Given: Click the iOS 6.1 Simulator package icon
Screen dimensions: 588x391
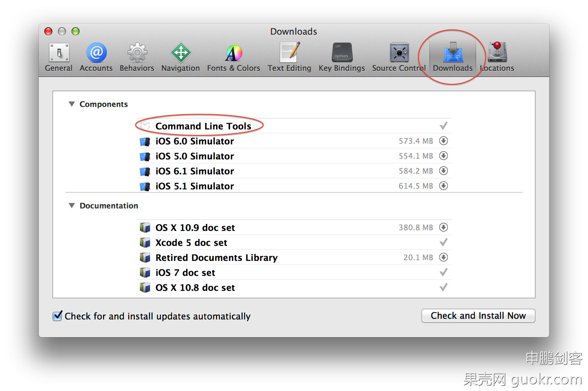Looking at the screenshot, I should coord(145,171).
